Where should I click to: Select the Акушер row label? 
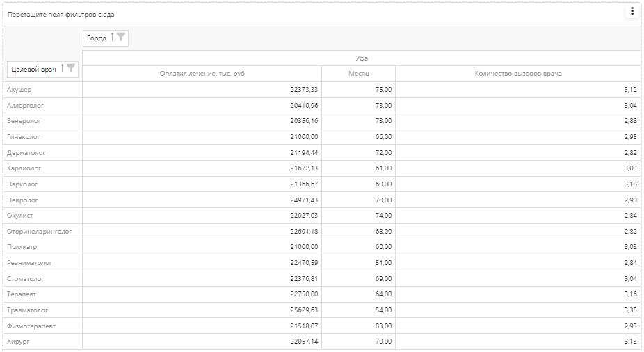tap(19, 90)
